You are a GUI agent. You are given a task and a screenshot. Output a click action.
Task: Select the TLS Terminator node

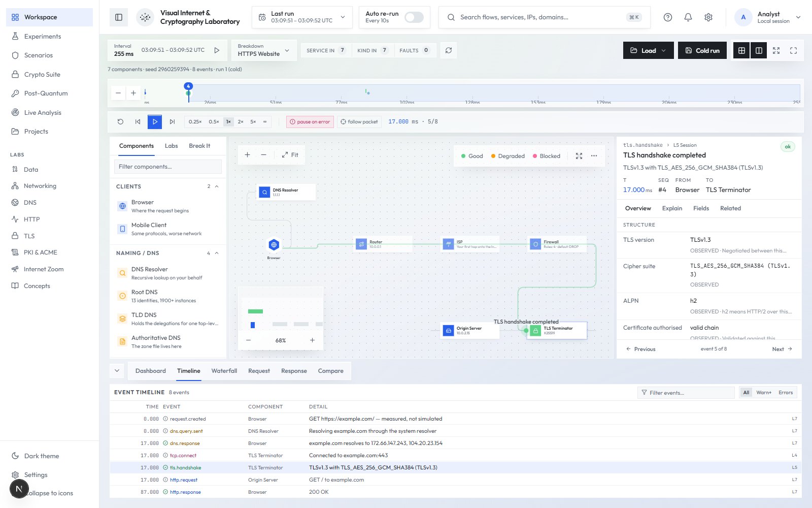(557, 331)
